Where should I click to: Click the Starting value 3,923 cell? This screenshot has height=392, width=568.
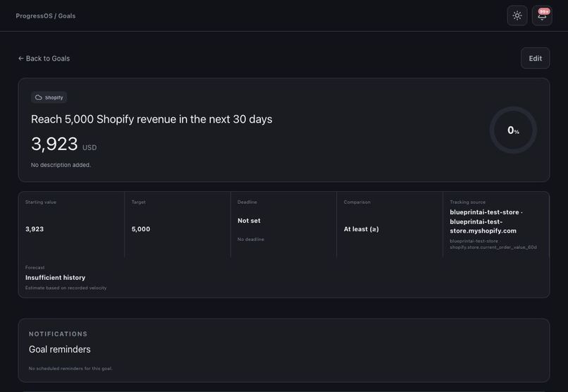pyautogui.click(x=71, y=225)
